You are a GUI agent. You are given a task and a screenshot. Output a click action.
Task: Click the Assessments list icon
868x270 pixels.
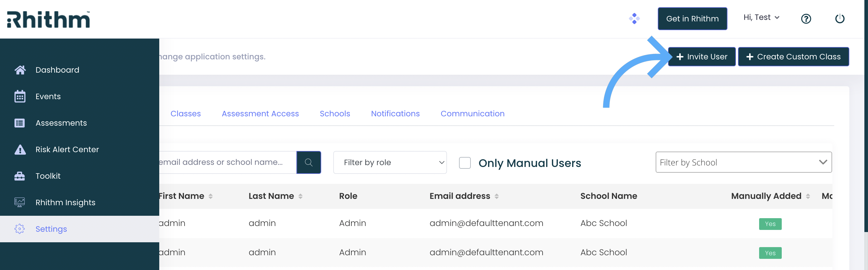click(20, 123)
